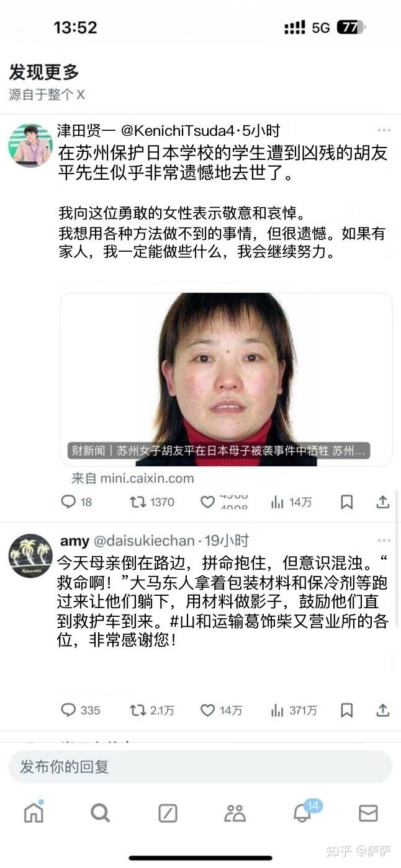Viewport: 401px width, 868px height.
Task: Open the Grok slash icon tab
Action: click(x=168, y=813)
